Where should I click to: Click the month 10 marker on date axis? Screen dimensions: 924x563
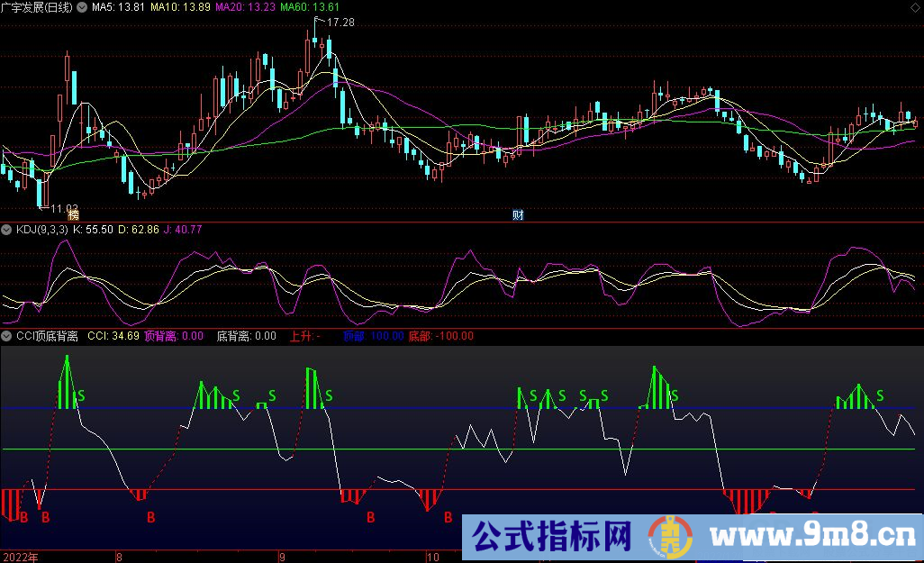click(x=433, y=557)
